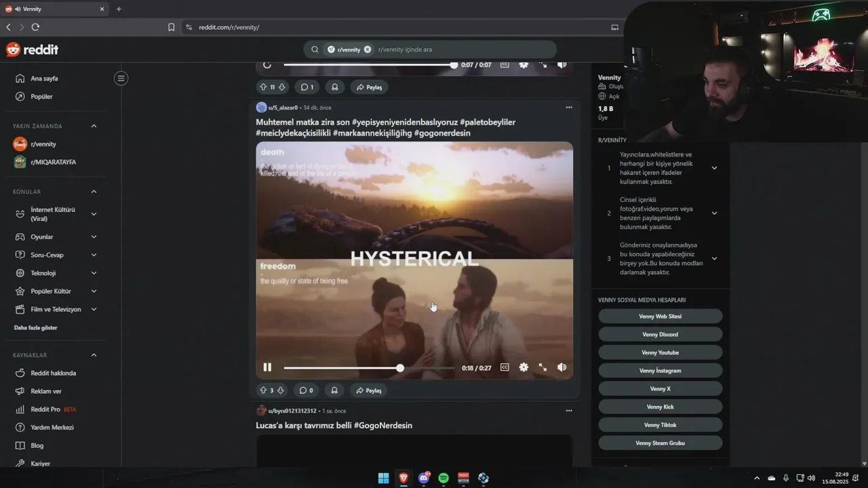Open settings gear on the 0:18 video
This screenshot has width=868, height=488.
coord(524,367)
